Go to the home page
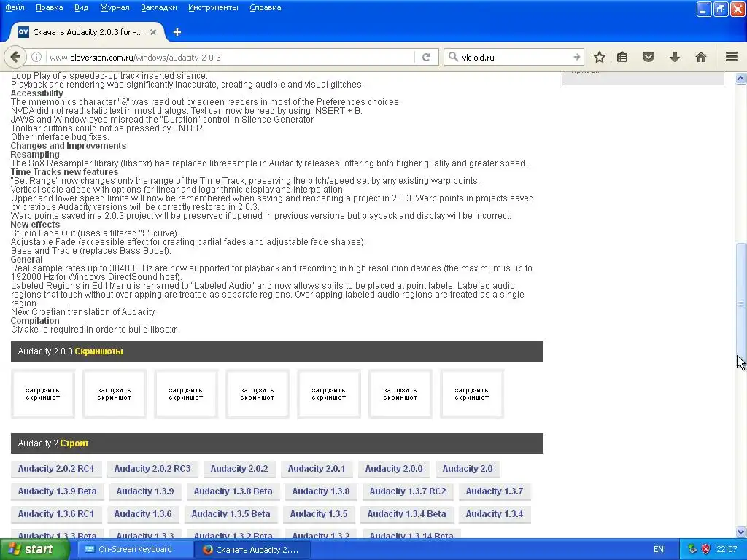Viewport: 747px width, 560px height. (701, 57)
